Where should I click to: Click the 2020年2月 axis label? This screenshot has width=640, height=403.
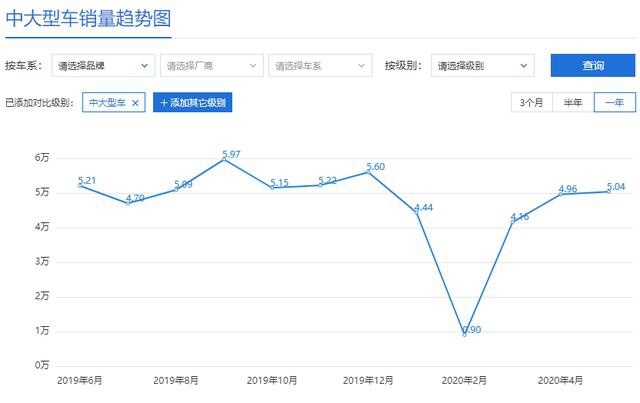464,381
